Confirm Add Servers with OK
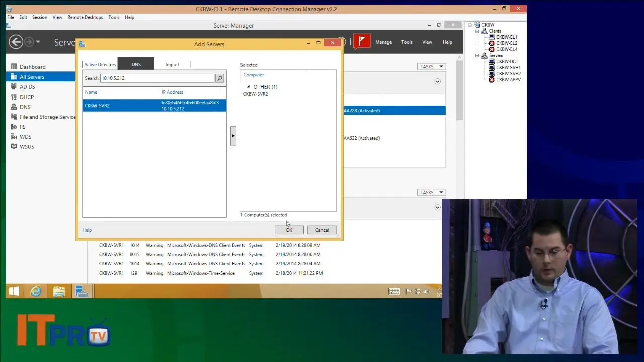 click(289, 230)
